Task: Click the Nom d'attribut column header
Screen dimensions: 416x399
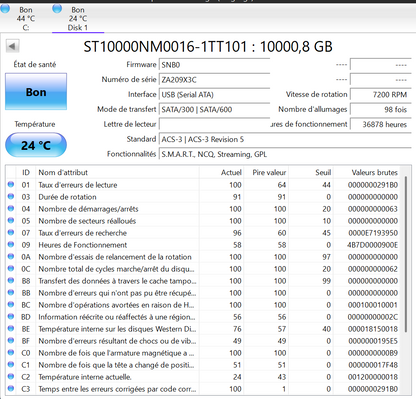Action: click(x=117, y=172)
